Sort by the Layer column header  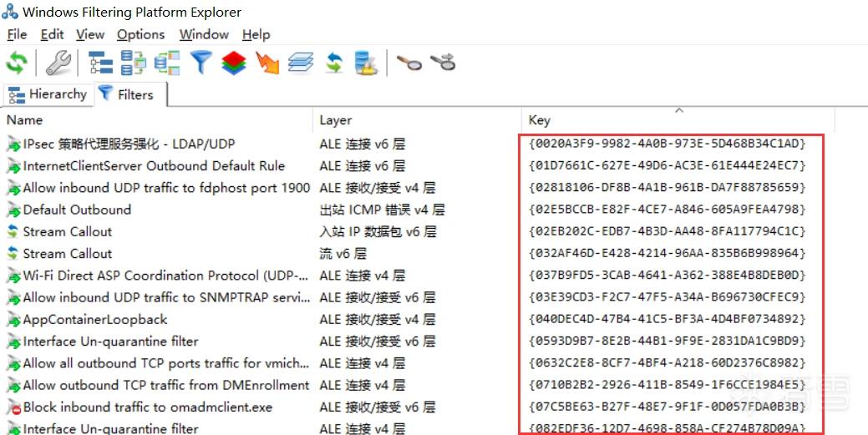click(418, 120)
